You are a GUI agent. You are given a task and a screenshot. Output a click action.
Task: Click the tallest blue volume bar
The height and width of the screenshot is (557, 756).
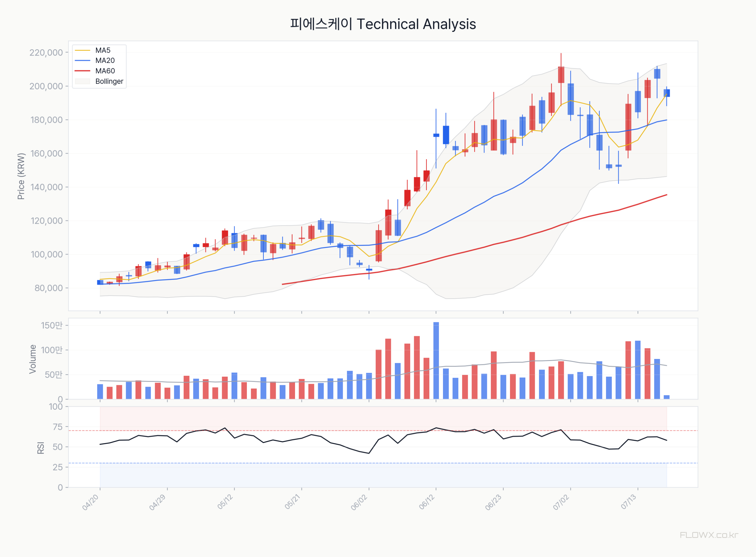[x=436, y=361]
